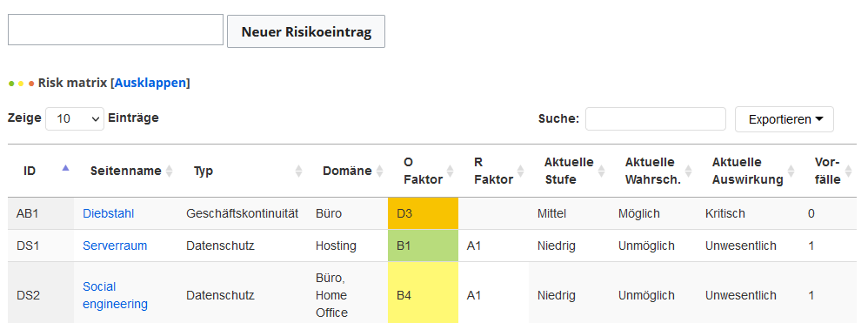Sort by Vorfälle column arrows
This screenshot has height=323, width=868.
(850, 172)
